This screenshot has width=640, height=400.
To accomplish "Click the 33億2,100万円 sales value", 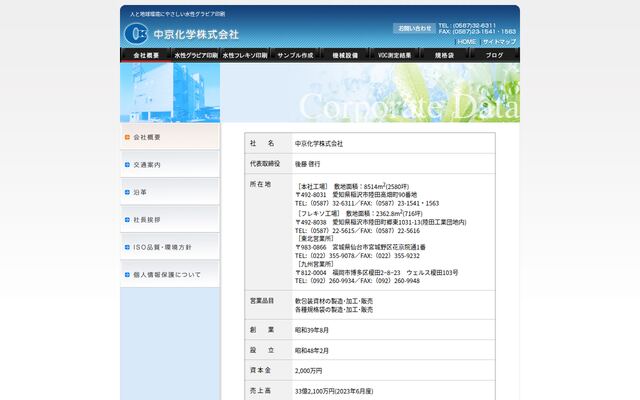I will coord(334,391).
